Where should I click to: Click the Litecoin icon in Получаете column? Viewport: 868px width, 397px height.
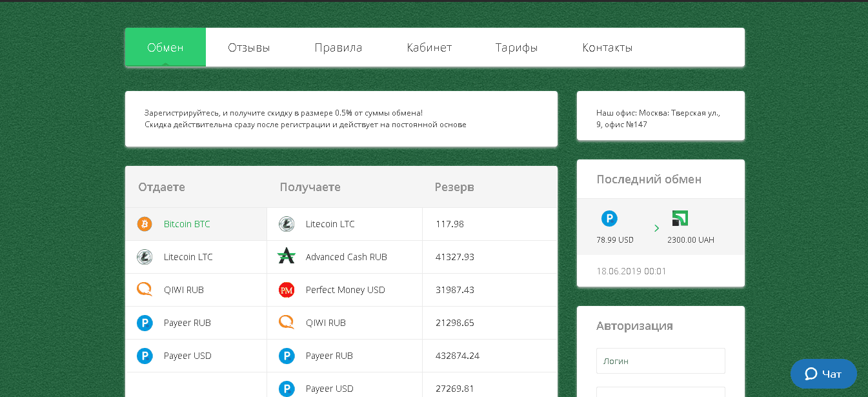point(287,224)
